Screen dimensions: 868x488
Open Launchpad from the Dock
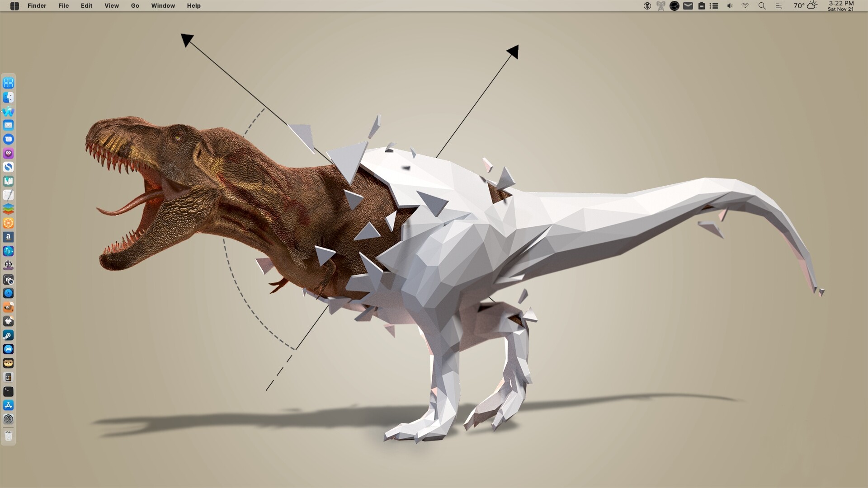pyautogui.click(x=8, y=83)
